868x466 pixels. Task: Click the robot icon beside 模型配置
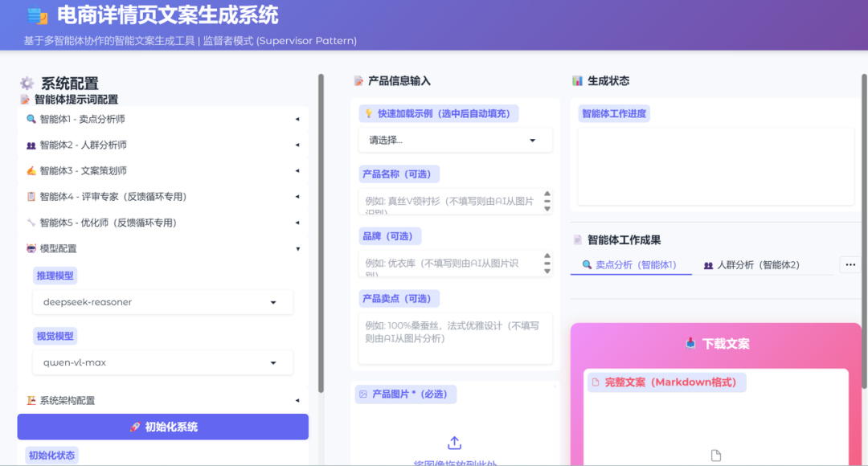click(x=31, y=248)
